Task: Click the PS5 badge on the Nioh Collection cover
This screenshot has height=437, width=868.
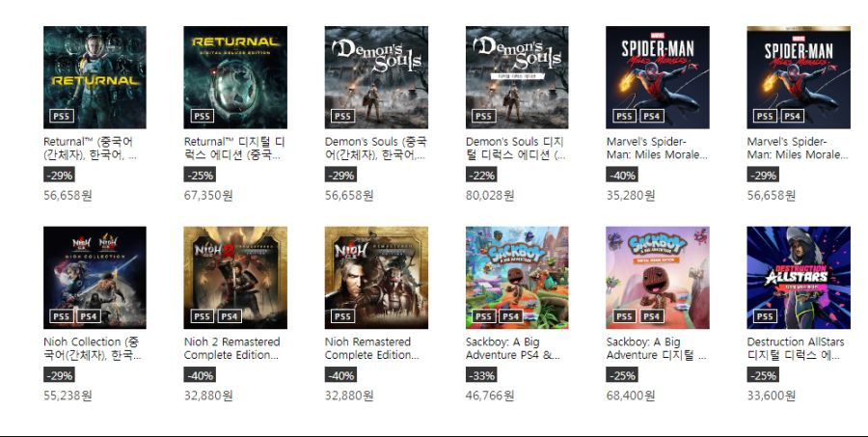Action: pyautogui.click(x=62, y=316)
